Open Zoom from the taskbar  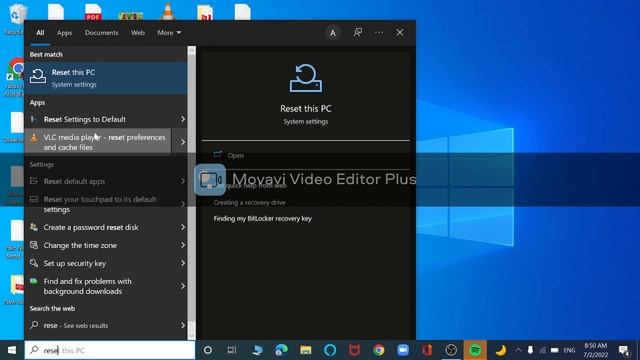click(403, 350)
